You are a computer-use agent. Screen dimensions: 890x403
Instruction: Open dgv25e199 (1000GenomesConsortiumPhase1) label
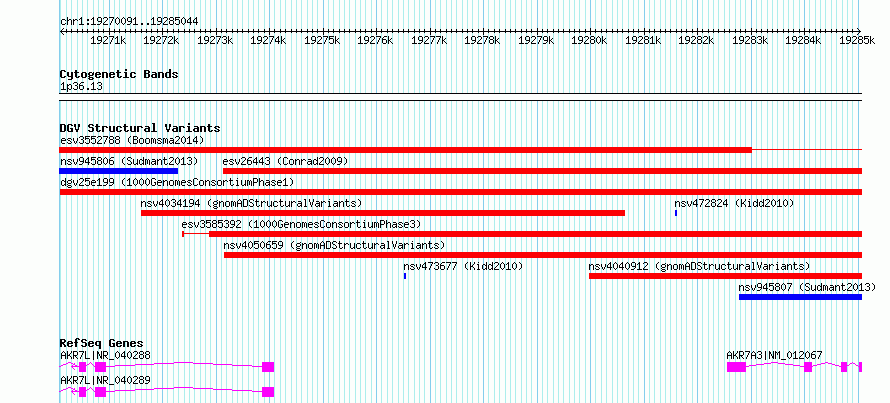pos(177,182)
